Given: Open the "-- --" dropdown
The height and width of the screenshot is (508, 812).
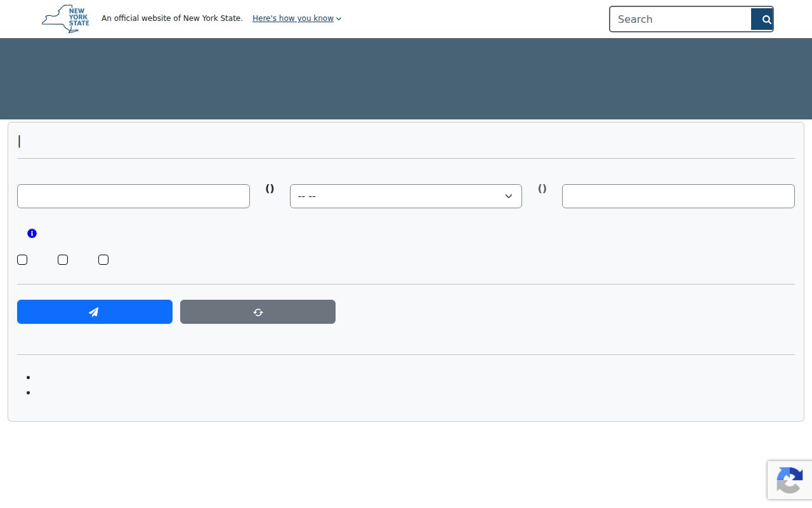Looking at the screenshot, I should [x=406, y=196].
